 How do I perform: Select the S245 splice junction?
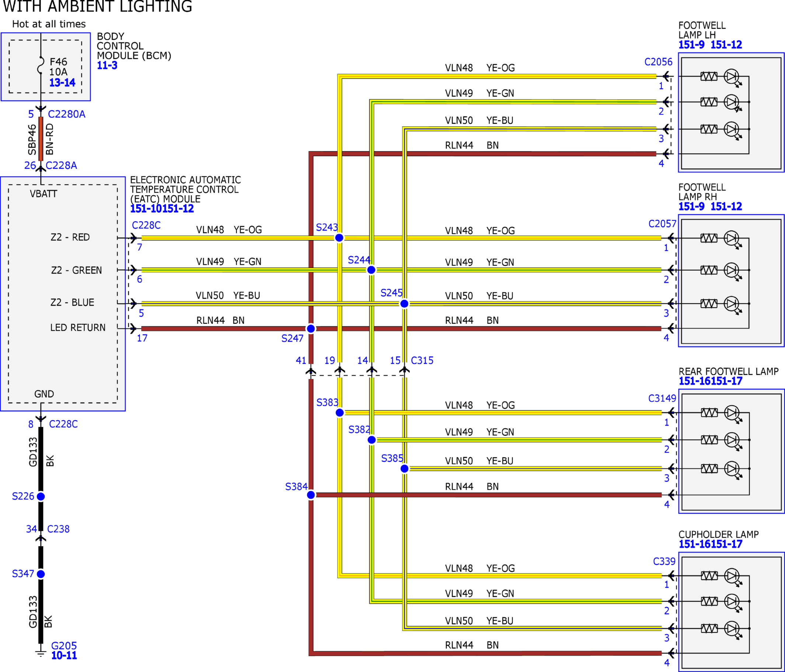coord(404,304)
